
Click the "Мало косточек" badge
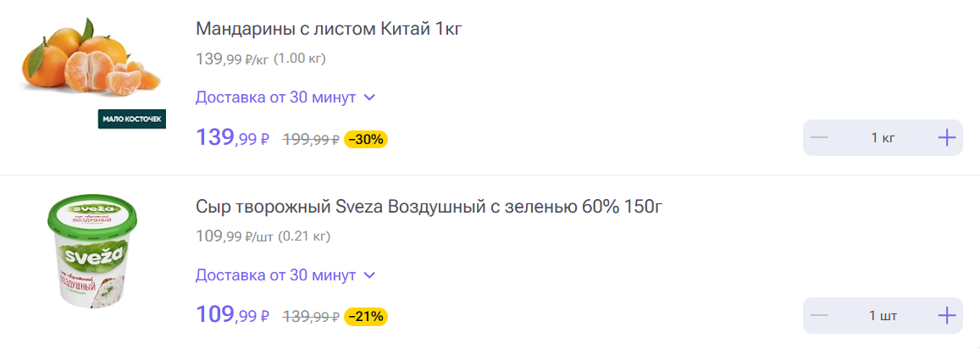[x=132, y=119]
